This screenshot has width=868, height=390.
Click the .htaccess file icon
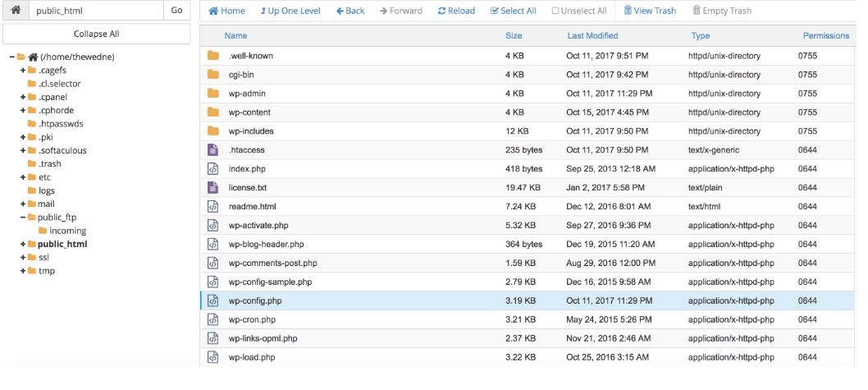tap(212, 149)
